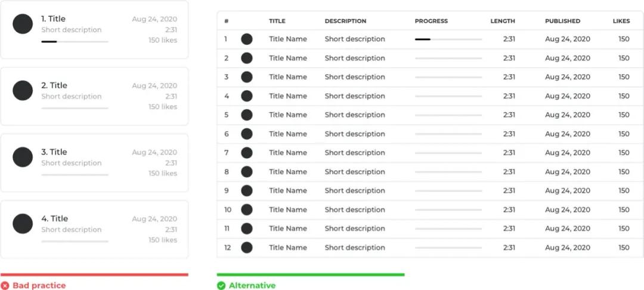
Task: Click the PROGRESS column header
Action: [x=431, y=21]
